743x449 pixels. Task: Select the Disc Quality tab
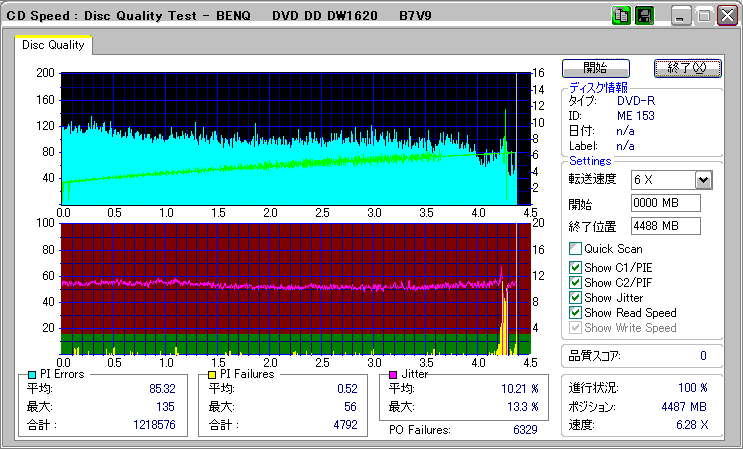point(53,46)
